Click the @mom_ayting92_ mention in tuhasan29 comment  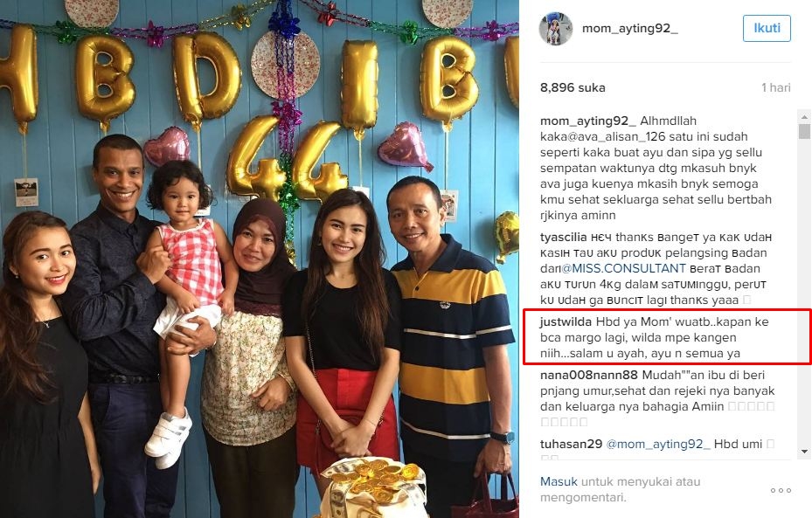pos(657,444)
